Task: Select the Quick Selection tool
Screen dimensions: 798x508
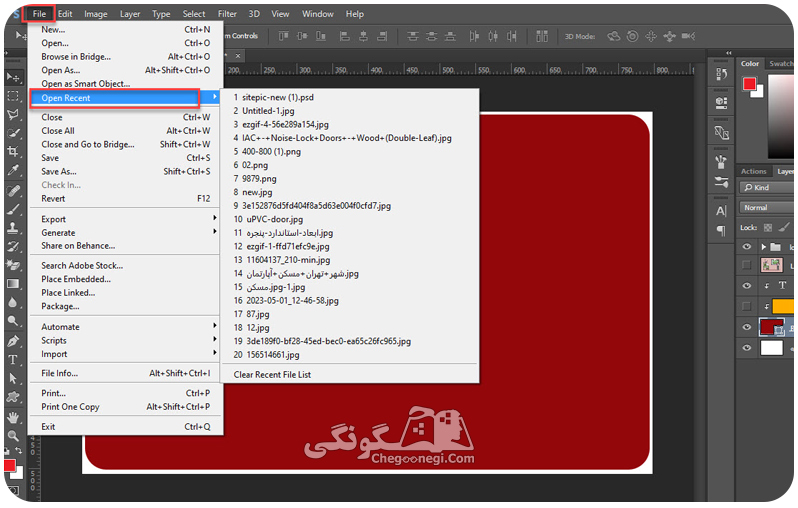Action: click(13, 133)
